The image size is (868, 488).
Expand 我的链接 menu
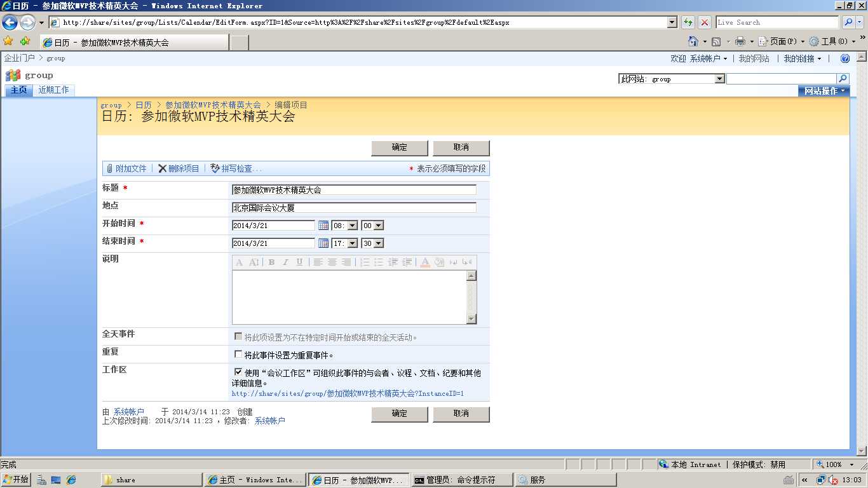point(803,58)
